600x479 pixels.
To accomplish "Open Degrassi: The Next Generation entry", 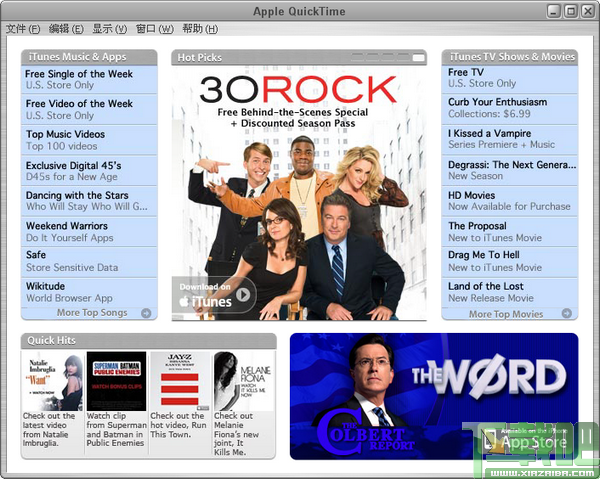I will coord(510,170).
